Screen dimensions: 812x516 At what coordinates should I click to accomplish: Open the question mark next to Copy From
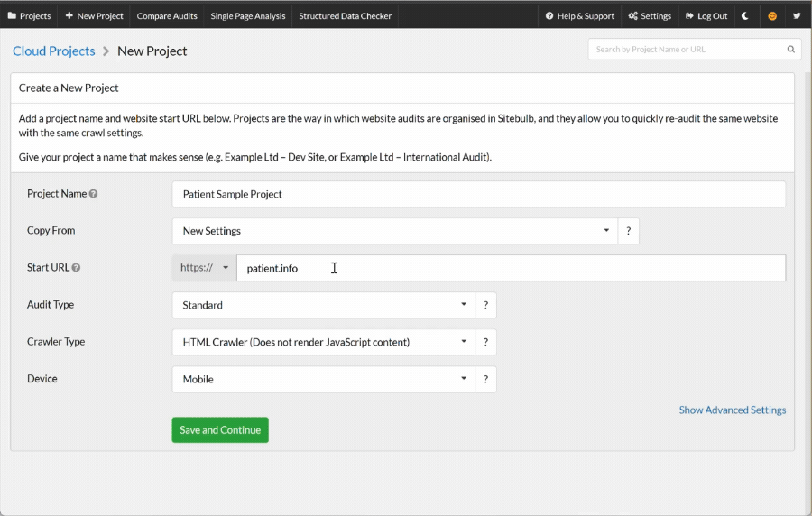pyautogui.click(x=628, y=231)
